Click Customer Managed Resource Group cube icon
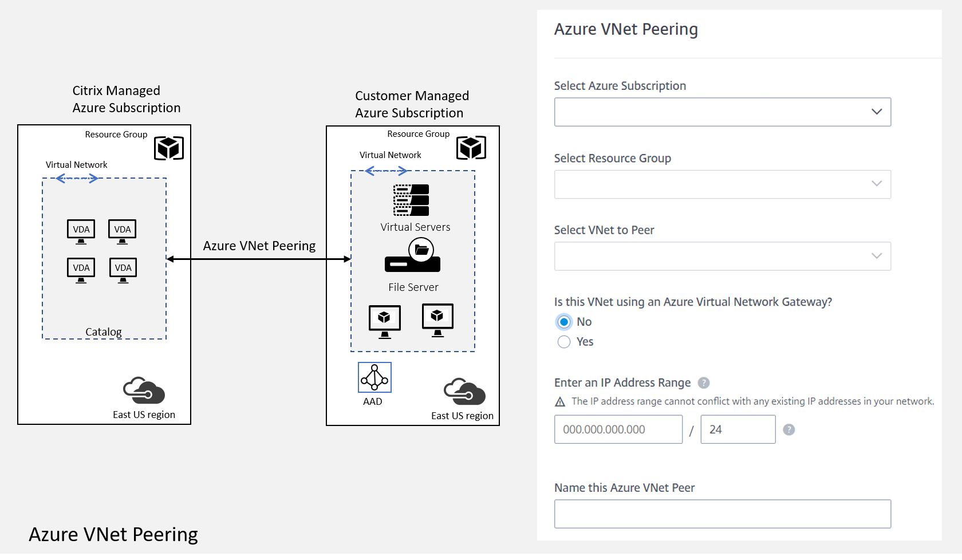962x560 pixels. (471, 148)
